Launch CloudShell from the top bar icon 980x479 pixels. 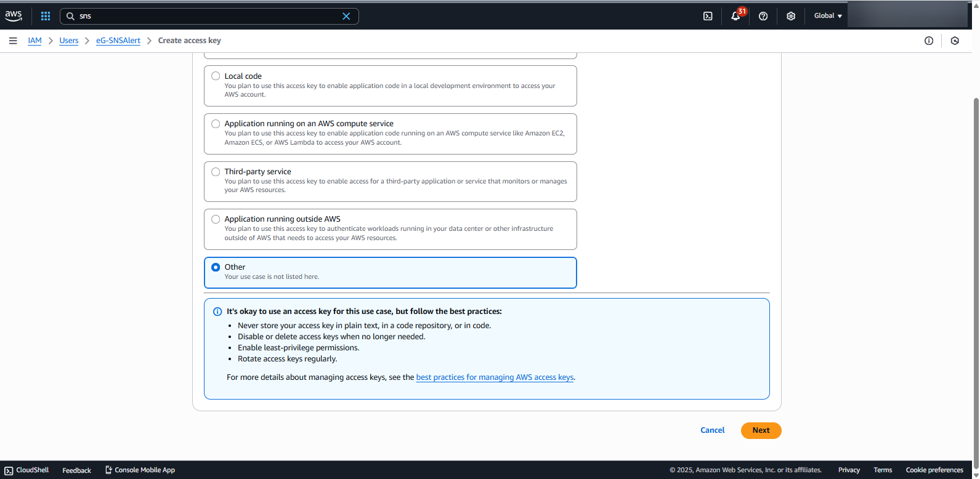coord(708,16)
